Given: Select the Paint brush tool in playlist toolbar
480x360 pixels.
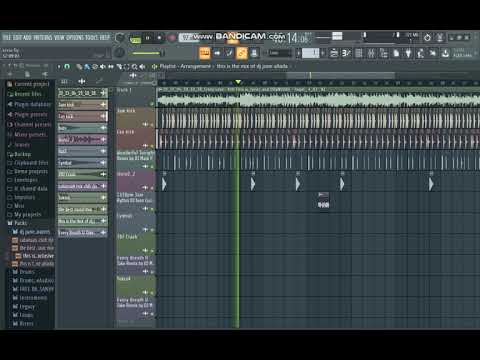Looking at the screenshot, I should (87, 67).
